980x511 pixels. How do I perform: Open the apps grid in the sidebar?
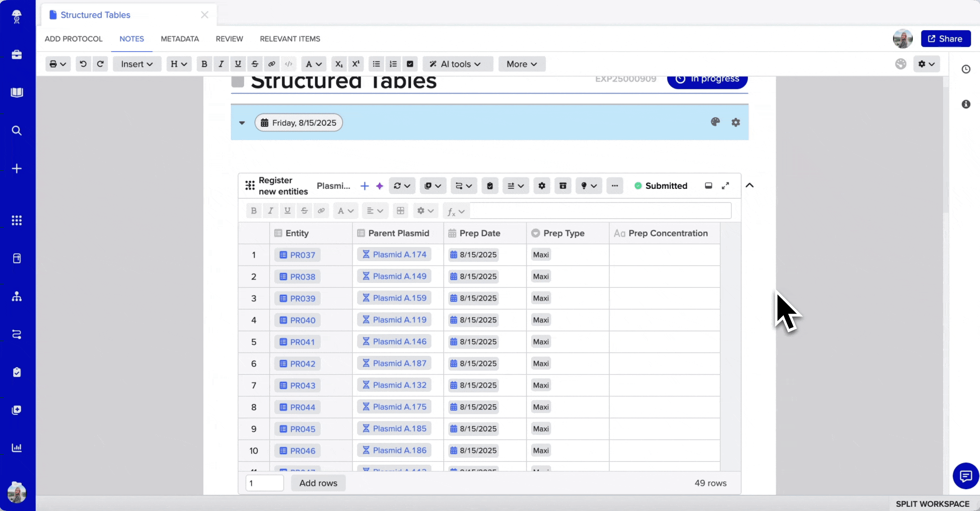[x=17, y=220]
